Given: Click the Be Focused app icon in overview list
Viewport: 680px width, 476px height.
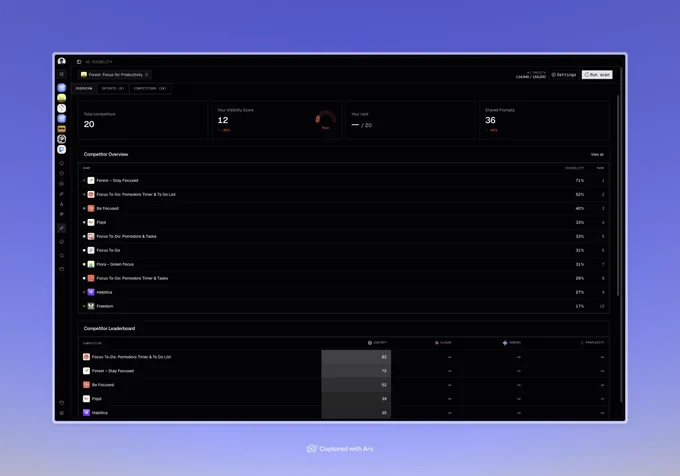Looking at the screenshot, I should (x=91, y=209).
